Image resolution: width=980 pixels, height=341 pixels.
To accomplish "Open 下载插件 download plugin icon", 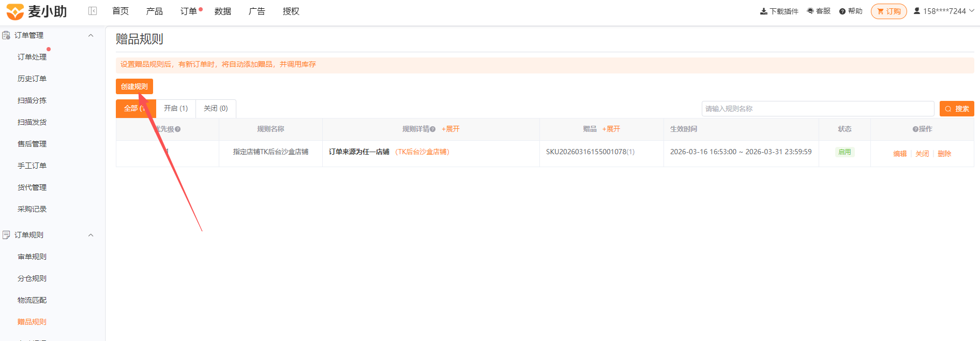I will 764,11.
